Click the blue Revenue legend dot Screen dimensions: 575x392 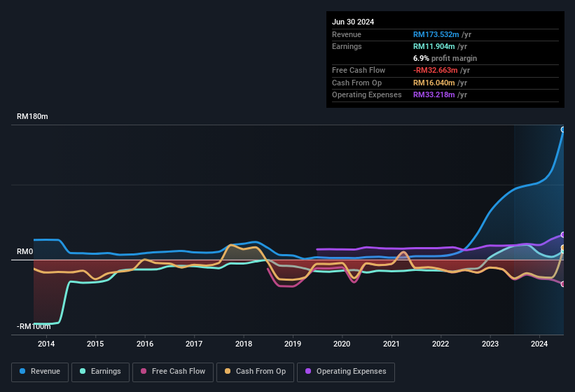[x=23, y=372]
